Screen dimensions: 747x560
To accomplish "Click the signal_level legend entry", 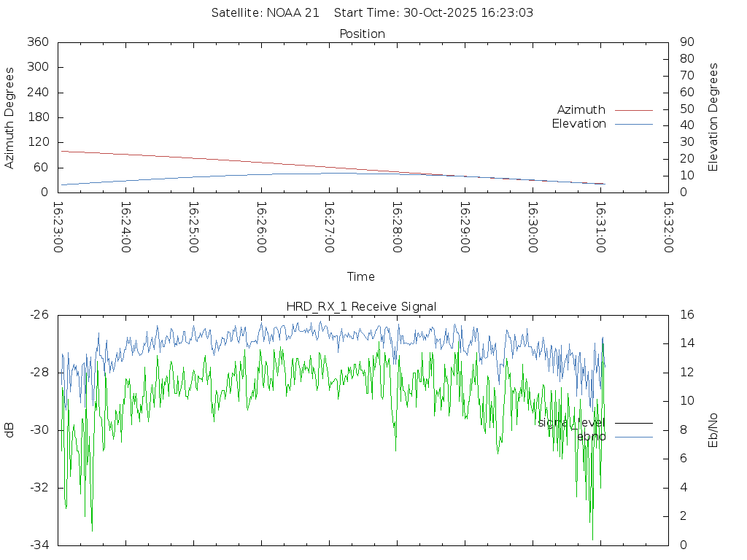I will point(571,422).
